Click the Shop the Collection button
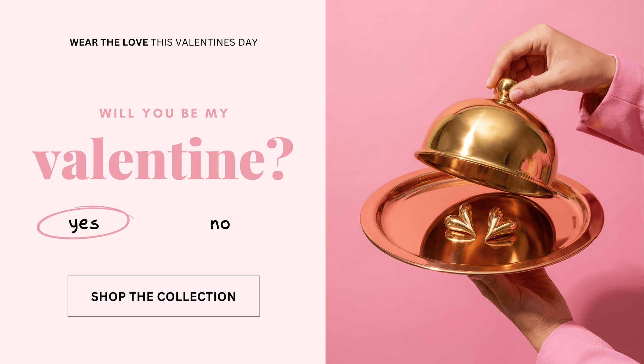 tap(164, 296)
